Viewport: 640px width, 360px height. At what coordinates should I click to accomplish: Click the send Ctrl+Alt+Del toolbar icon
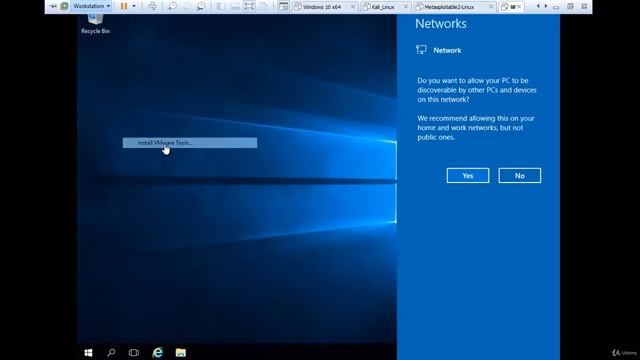[x=152, y=6]
